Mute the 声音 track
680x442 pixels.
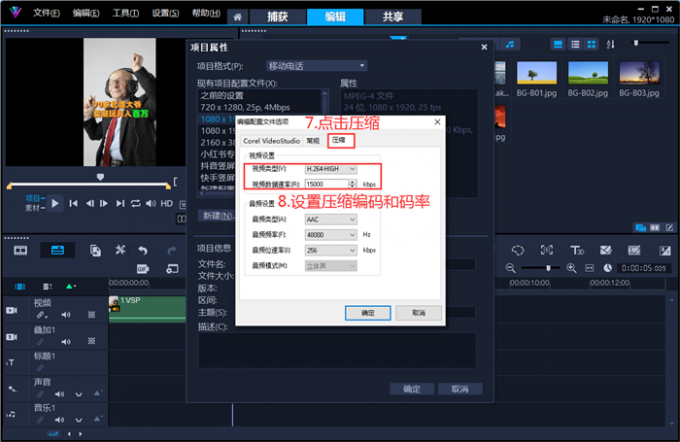click(59, 394)
